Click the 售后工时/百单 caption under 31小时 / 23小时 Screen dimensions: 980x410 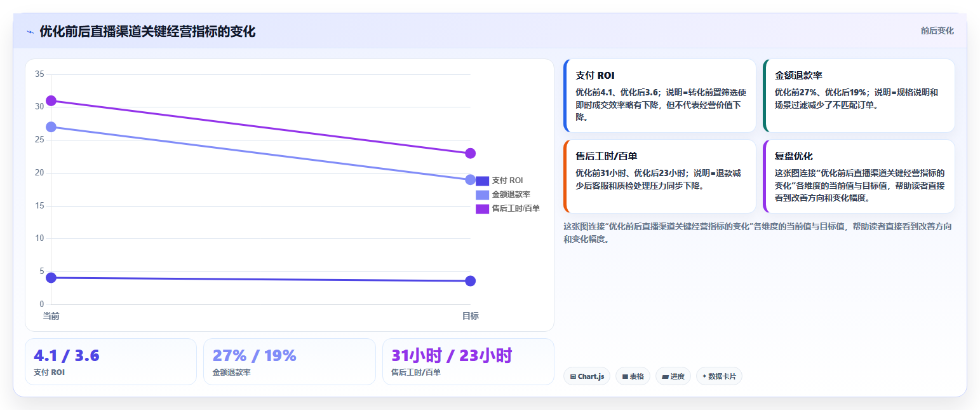416,372
